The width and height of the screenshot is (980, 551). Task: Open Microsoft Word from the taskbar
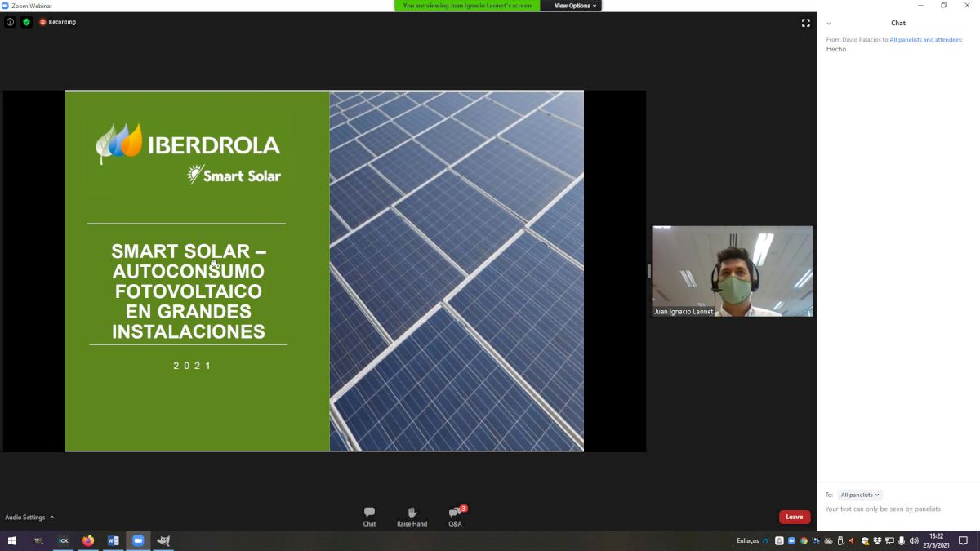point(114,540)
